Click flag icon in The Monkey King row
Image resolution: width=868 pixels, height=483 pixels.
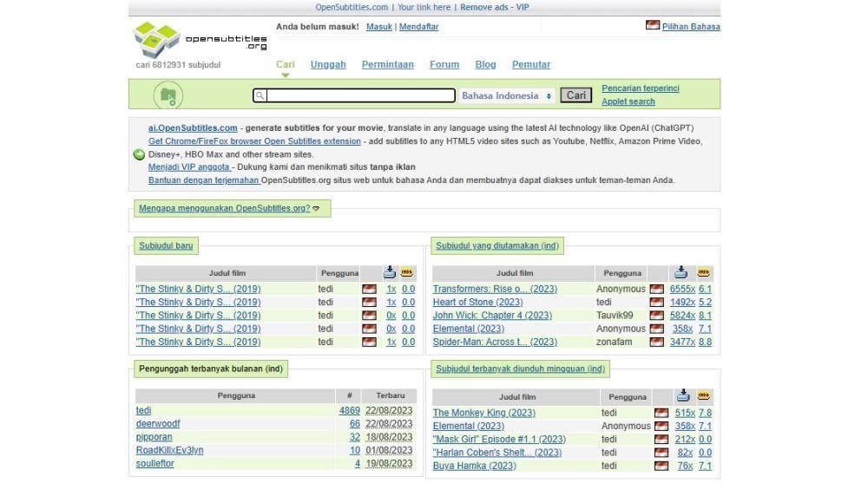pyautogui.click(x=661, y=413)
